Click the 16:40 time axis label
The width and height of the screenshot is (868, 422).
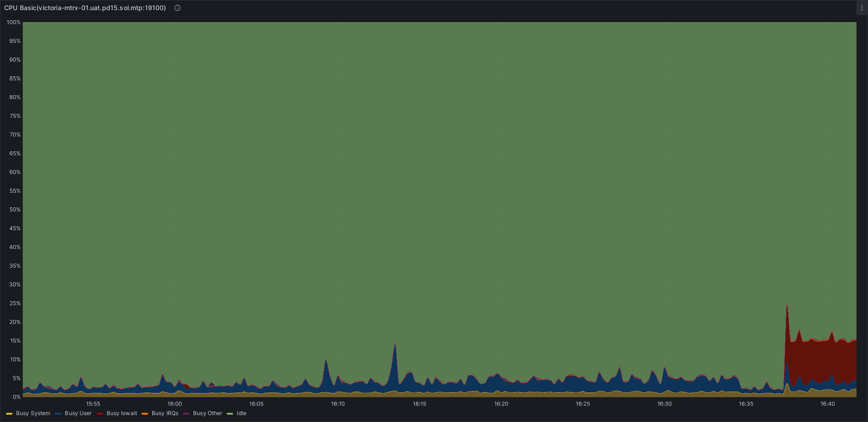coord(828,404)
